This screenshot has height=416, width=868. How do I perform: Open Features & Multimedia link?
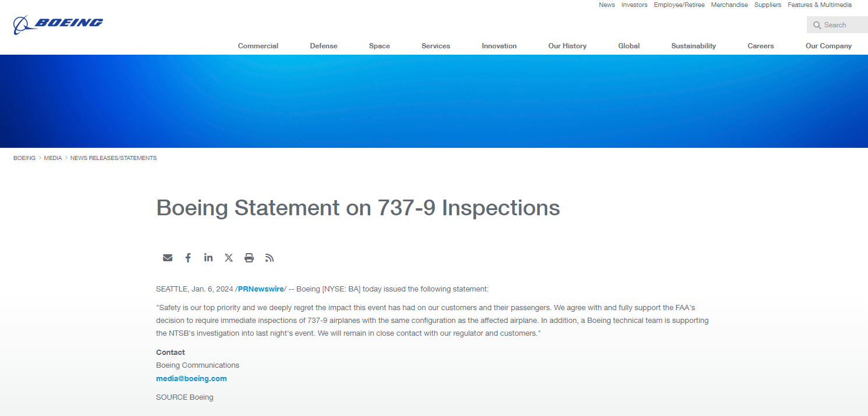click(820, 5)
